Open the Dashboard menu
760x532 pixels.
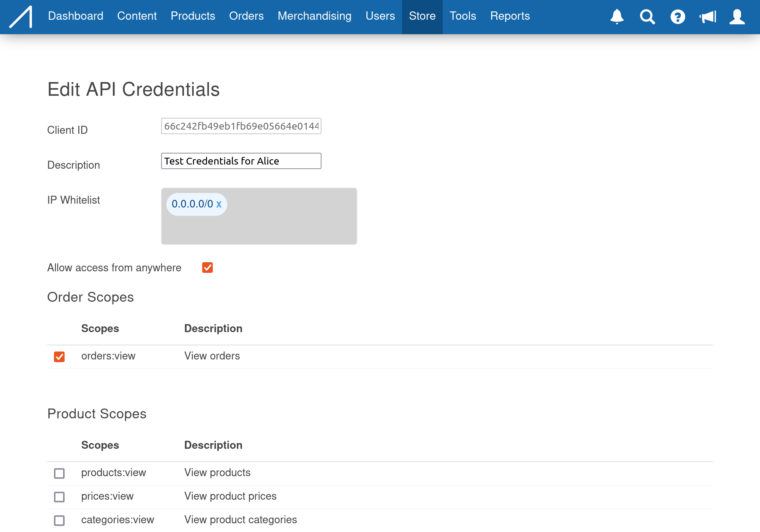point(76,16)
